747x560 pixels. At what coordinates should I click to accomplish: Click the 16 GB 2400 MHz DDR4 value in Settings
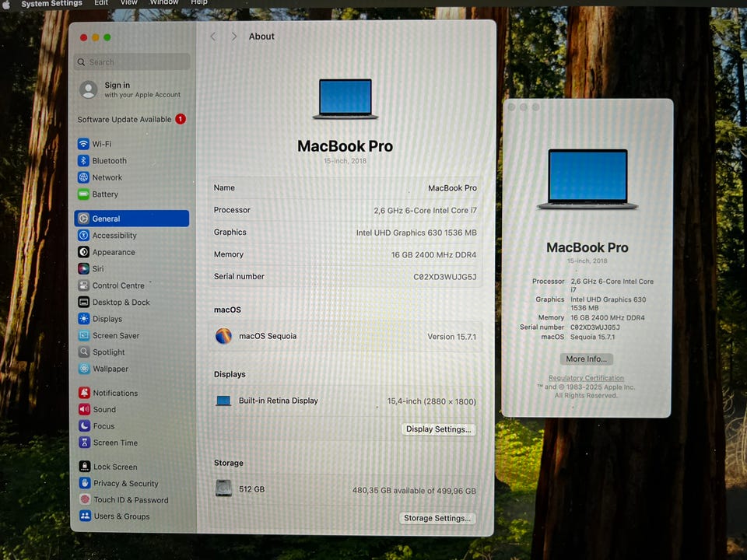[433, 255]
